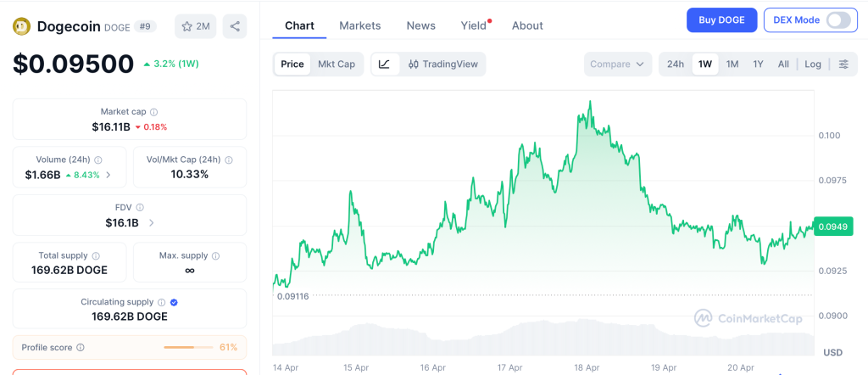Open the News tab

421,25
